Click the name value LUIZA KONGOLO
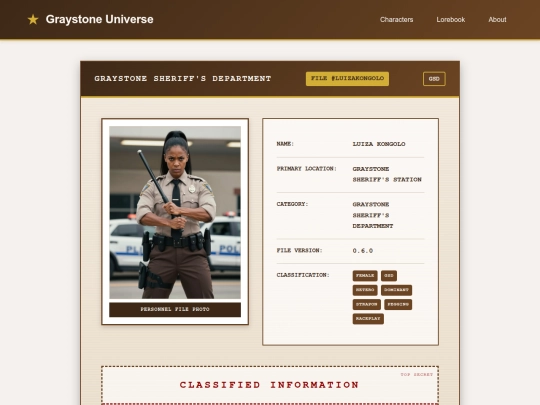The height and width of the screenshot is (405, 540). pyautogui.click(x=379, y=144)
